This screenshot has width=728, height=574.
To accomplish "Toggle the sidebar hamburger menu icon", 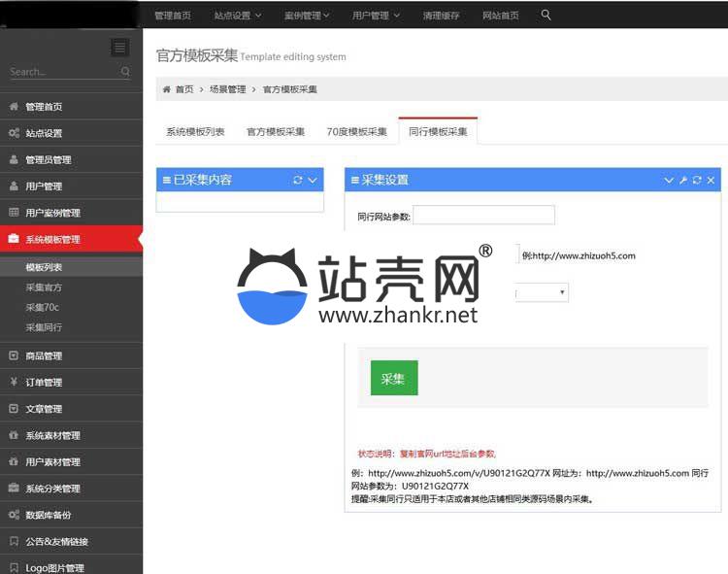I will point(119,48).
